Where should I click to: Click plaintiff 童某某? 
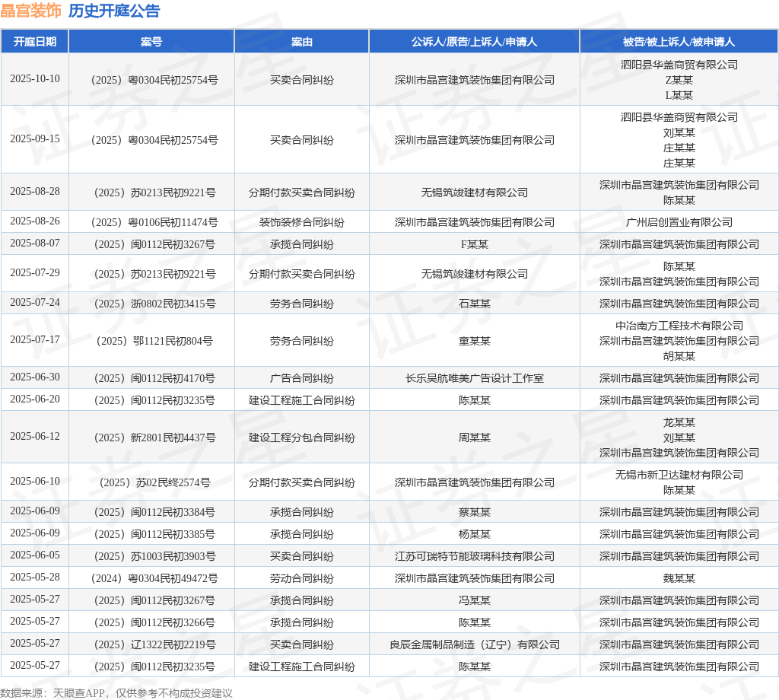475,341
